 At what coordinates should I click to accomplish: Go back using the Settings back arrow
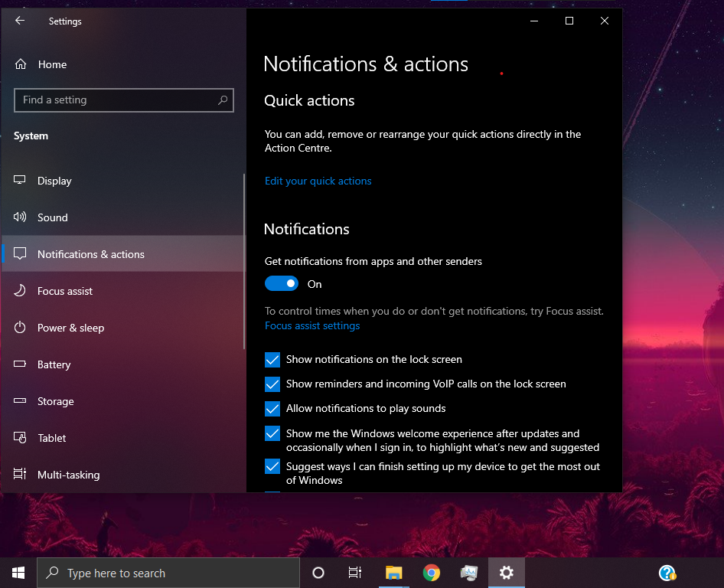coord(20,21)
